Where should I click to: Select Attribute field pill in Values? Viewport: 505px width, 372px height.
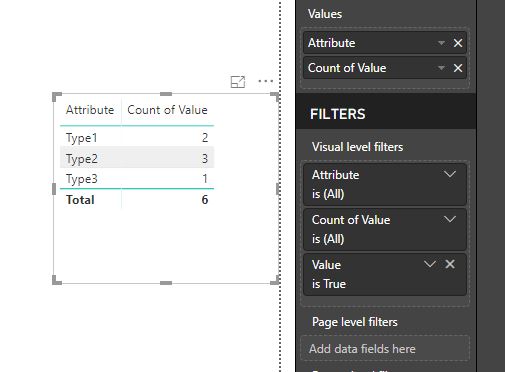pos(385,43)
